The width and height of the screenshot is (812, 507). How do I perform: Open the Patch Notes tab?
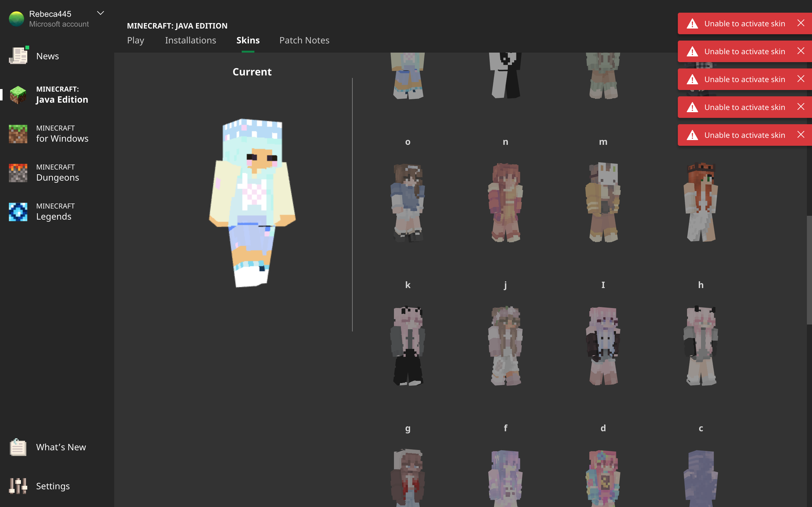pos(304,40)
